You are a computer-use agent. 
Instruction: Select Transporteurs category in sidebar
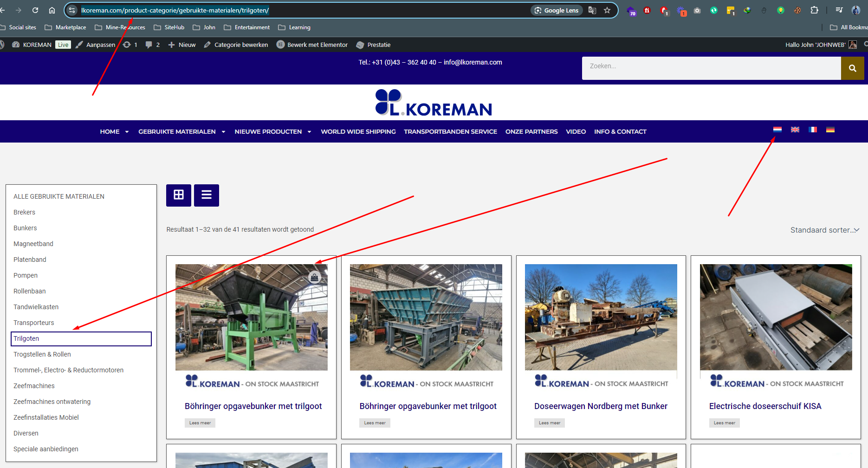[x=33, y=323]
